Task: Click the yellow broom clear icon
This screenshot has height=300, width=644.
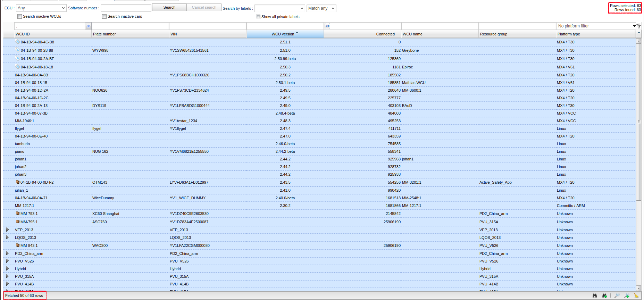Action: pyautogui.click(x=636, y=295)
